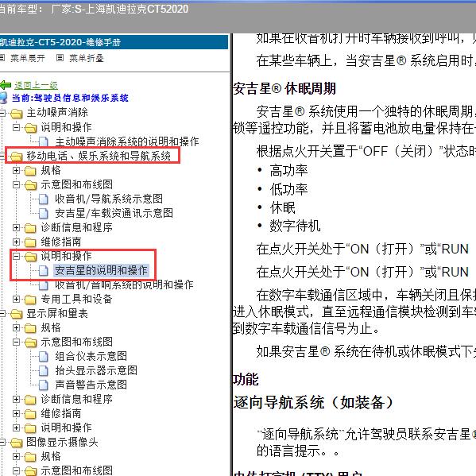Open 抬头显示器示意图
Image resolution: width=476 pixels, height=476 pixels.
pos(96,370)
